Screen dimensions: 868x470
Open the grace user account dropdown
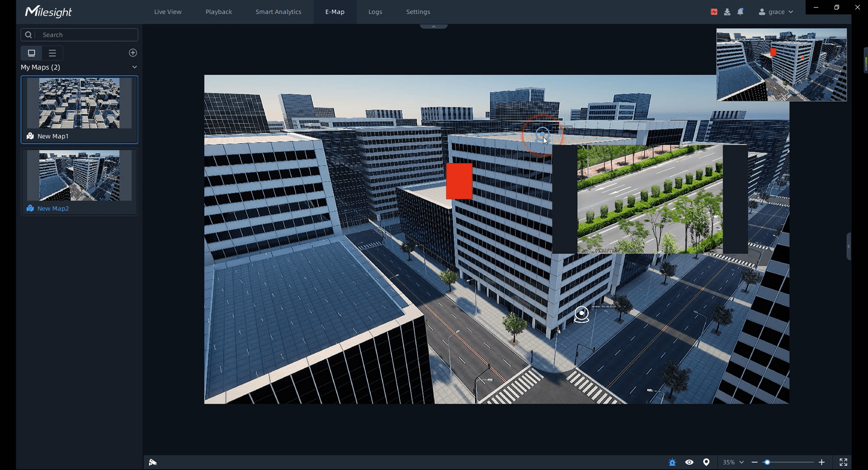[776, 12]
